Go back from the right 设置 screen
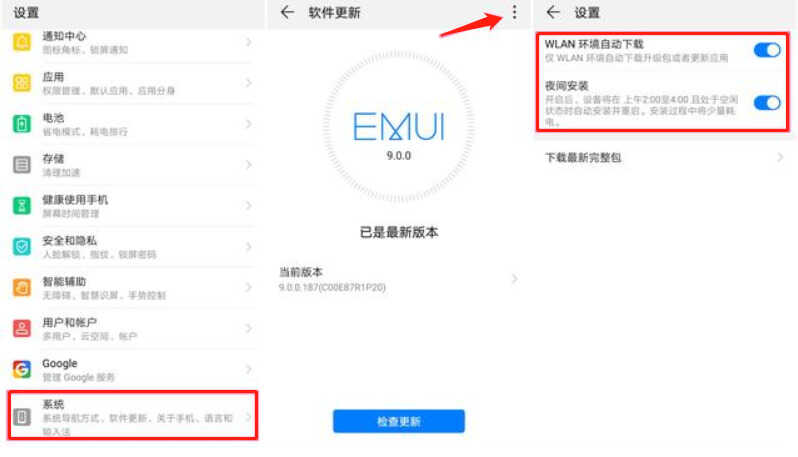798x457 pixels. 553,12
